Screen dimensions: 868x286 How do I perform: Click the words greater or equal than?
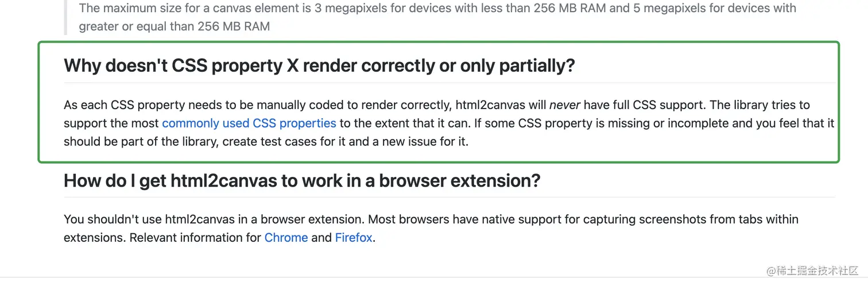[x=136, y=26]
